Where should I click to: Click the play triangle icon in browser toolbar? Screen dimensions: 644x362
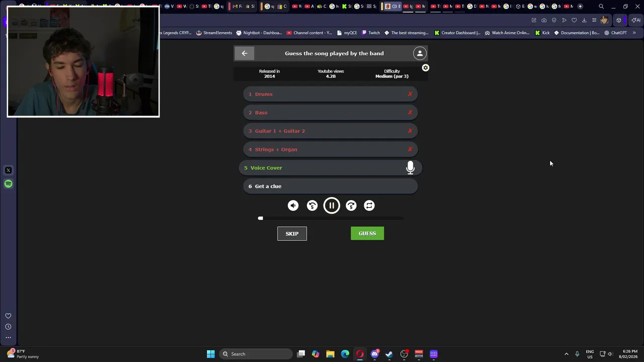[x=564, y=20]
